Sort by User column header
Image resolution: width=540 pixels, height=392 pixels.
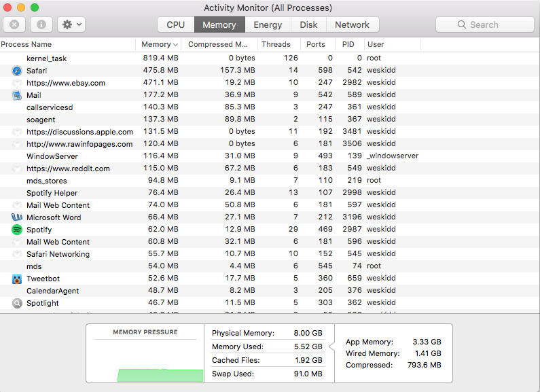pyautogui.click(x=392, y=44)
